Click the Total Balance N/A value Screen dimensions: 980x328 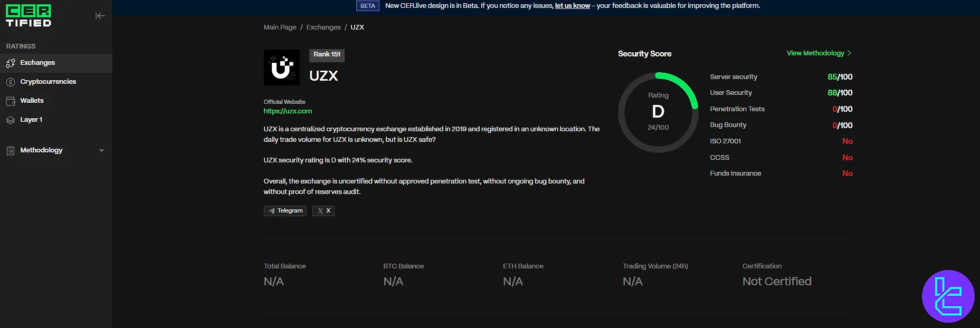tap(274, 282)
